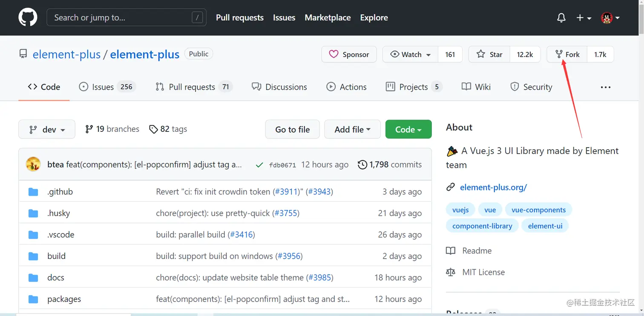Check the green commit status checkmark
The width and height of the screenshot is (644, 316).
coord(259,165)
